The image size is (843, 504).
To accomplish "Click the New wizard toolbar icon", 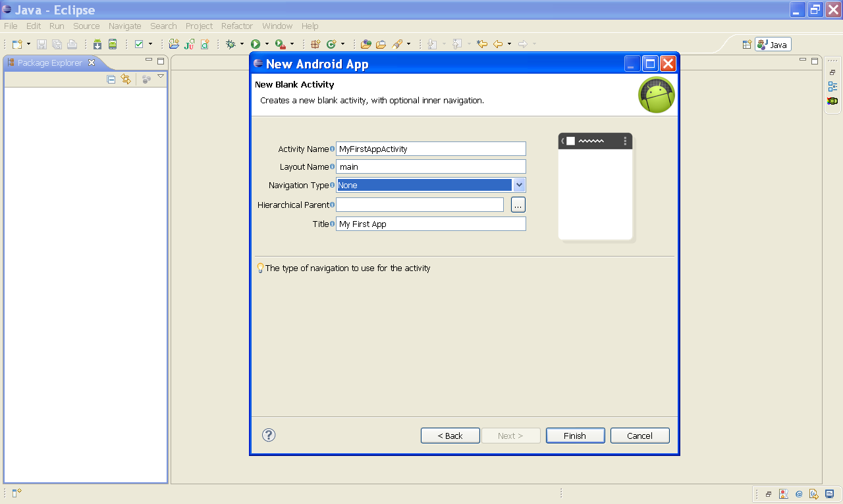I will 17,44.
